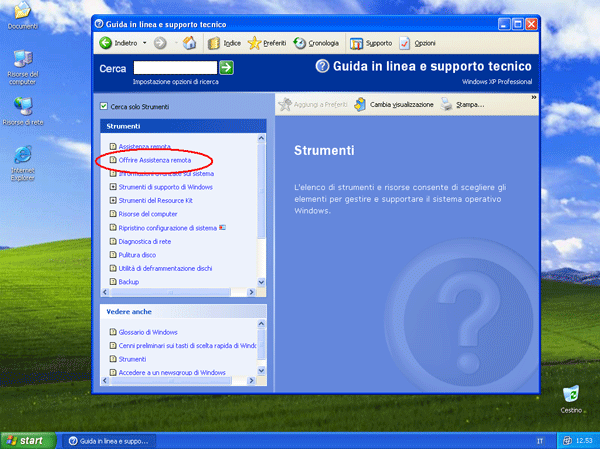The image size is (600, 449).
Task: Open Glossario di Windows link
Action: [x=148, y=332]
